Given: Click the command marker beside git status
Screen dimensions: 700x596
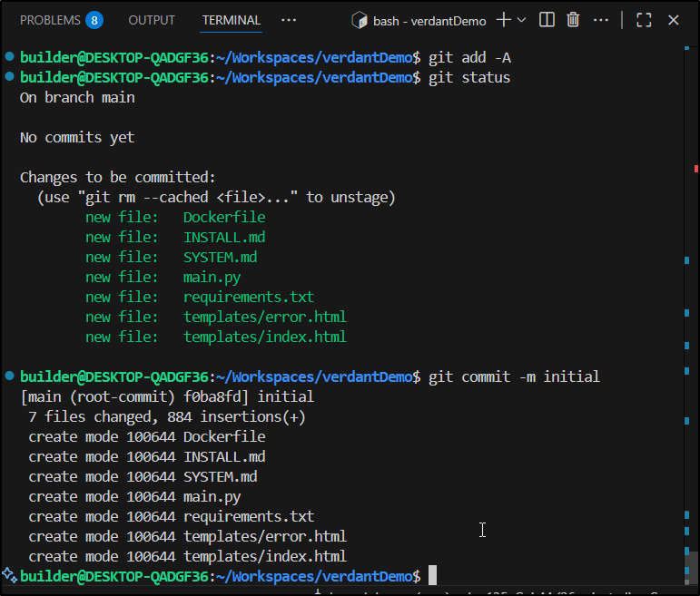Looking at the screenshot, I should click(9, 78).
